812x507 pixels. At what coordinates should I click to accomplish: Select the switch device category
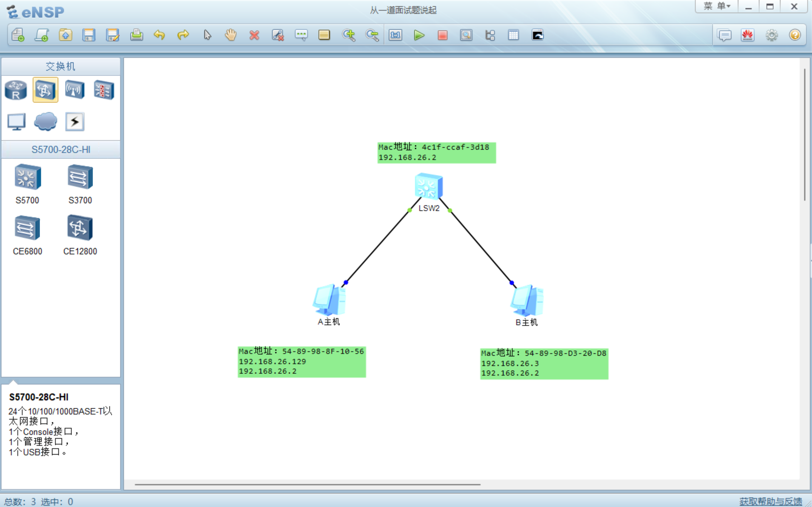(x=46, y=90)
